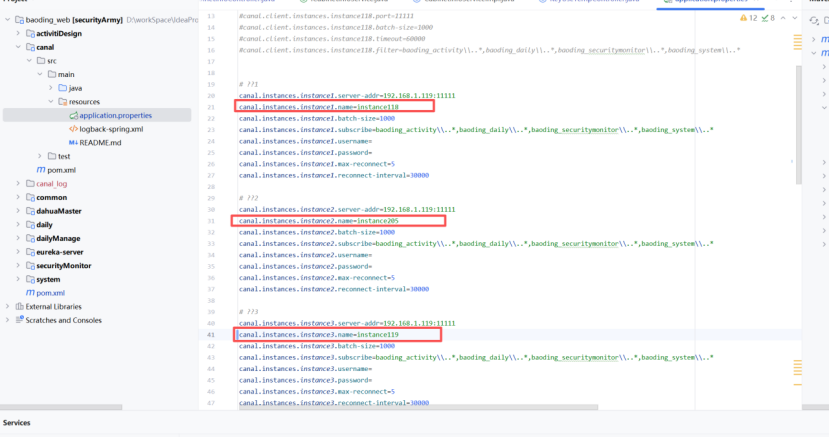Expand the canal_log folder chevron

(18, 184)
